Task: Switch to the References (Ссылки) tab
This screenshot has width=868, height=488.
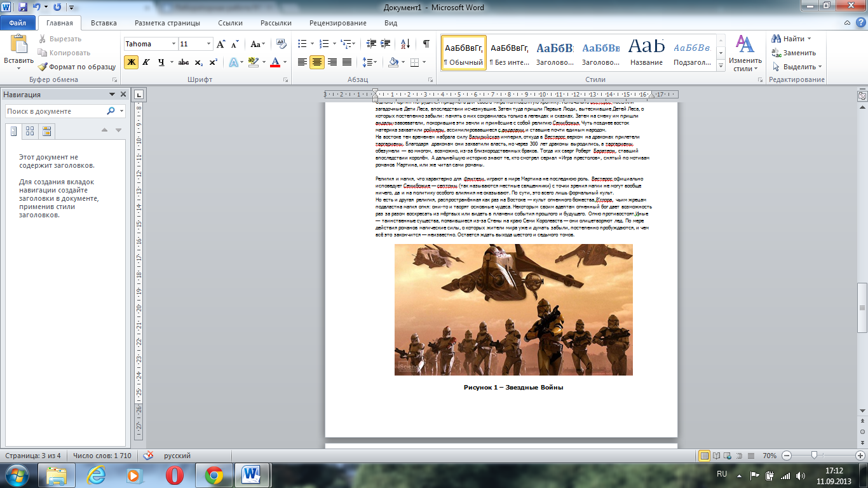Action: point(230,23)
